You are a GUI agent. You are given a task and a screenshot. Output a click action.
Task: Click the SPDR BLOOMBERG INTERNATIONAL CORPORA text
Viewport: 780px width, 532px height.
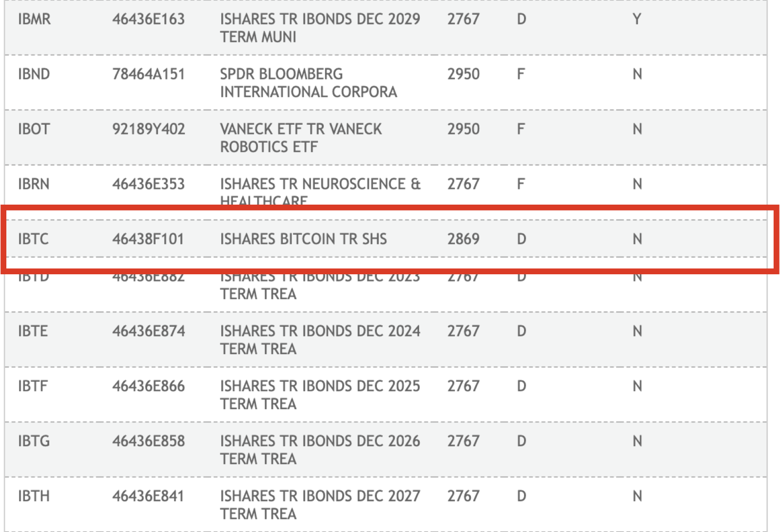pos(309,83)
